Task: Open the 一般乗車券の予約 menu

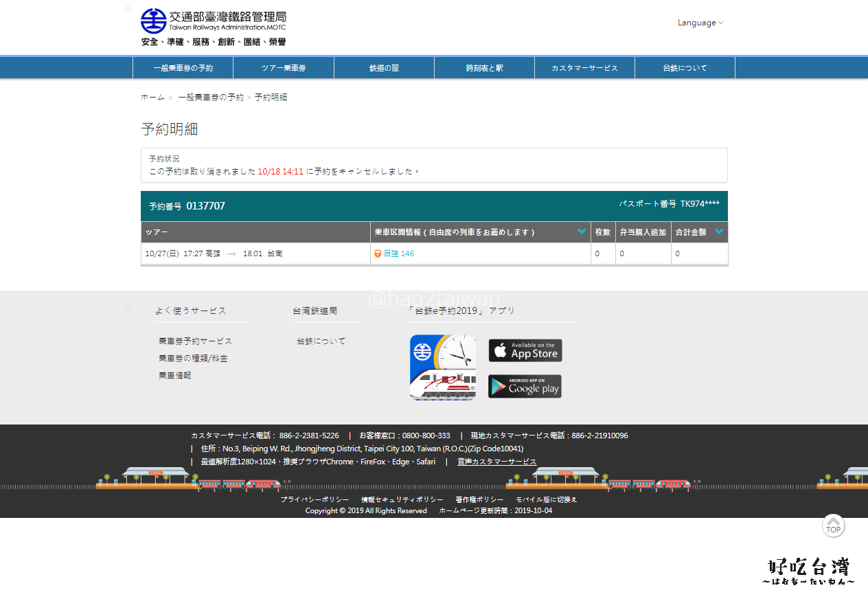Action: point(183,68)
